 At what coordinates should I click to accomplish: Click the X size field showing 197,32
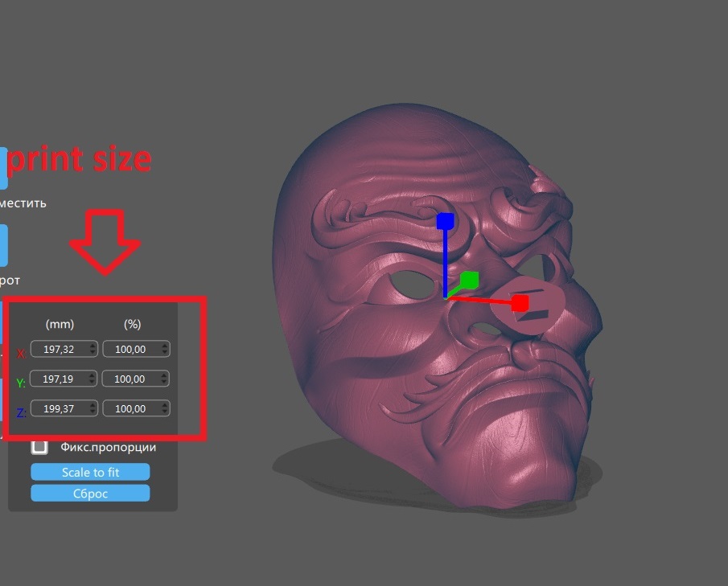click(x=60, y=349)
